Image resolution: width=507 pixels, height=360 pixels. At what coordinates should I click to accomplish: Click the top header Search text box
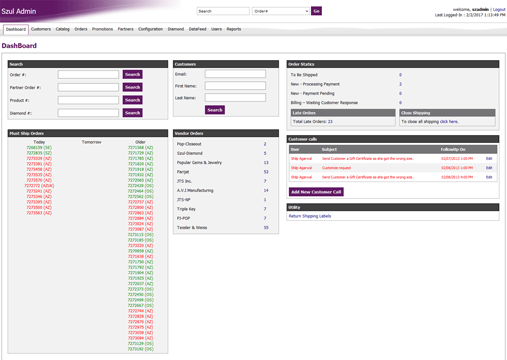223,11
